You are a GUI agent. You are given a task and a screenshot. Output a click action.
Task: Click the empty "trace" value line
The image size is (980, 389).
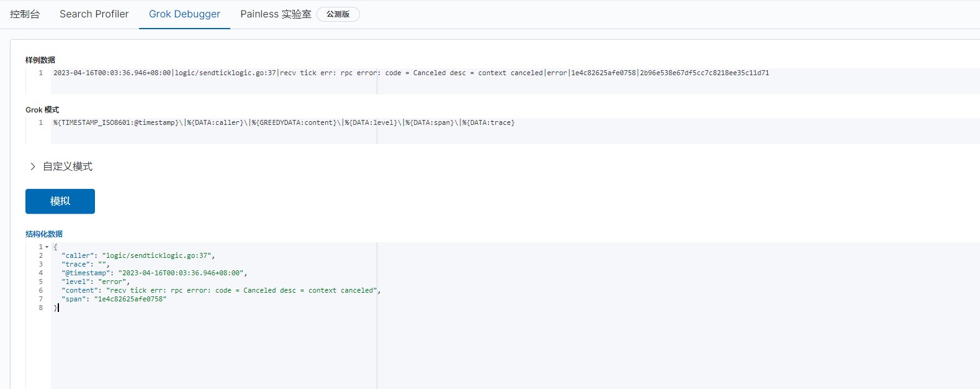(x=85, y=265)
